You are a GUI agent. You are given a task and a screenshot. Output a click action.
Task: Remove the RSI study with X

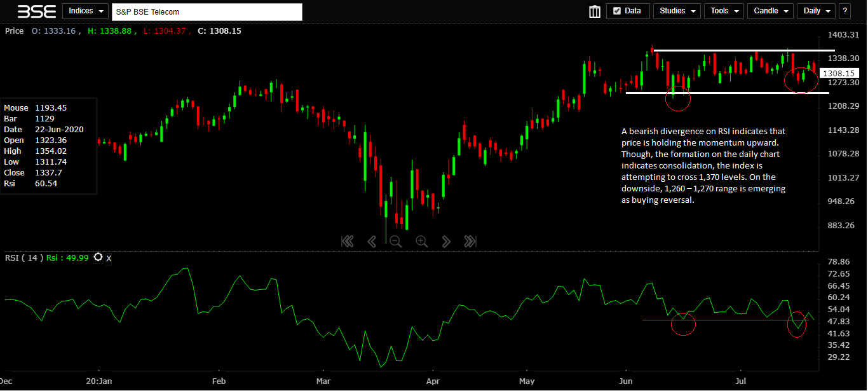pyautogui.click(x=109, y=258)
